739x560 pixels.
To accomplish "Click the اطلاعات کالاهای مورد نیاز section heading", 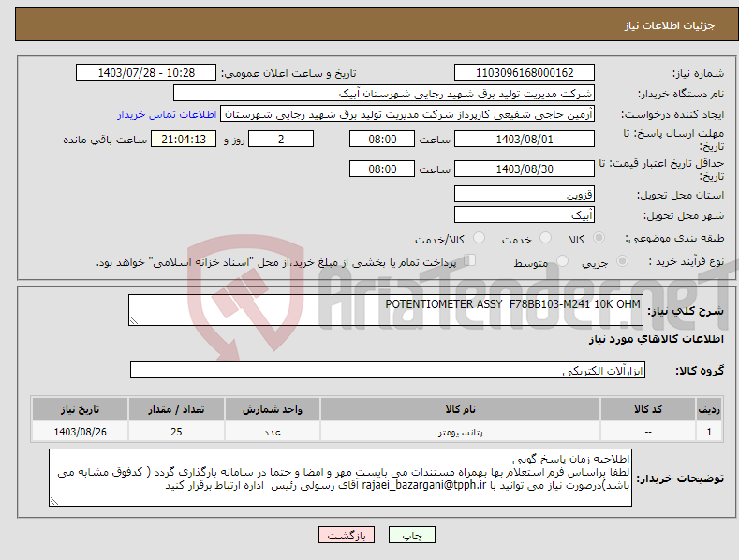I will 656,339.
